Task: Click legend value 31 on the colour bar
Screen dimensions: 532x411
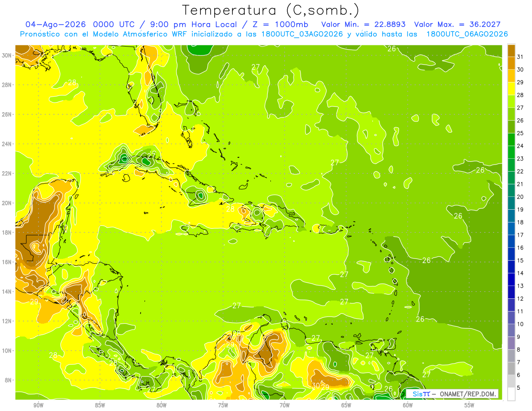Action: pyautogui.click(x=520, y=57)
